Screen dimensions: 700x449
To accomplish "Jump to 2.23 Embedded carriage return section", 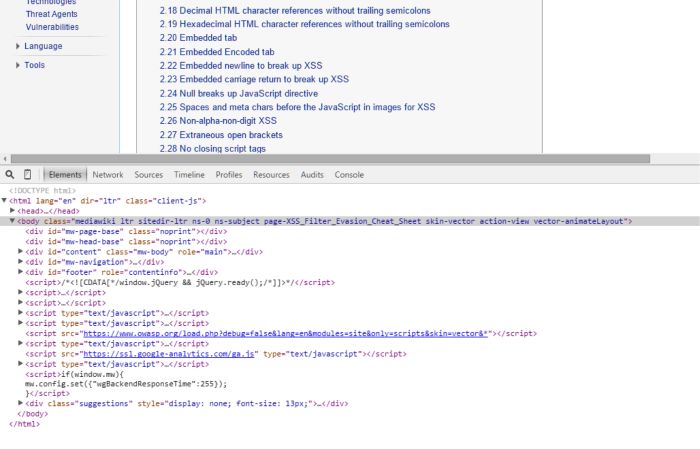I will [254, 79].
